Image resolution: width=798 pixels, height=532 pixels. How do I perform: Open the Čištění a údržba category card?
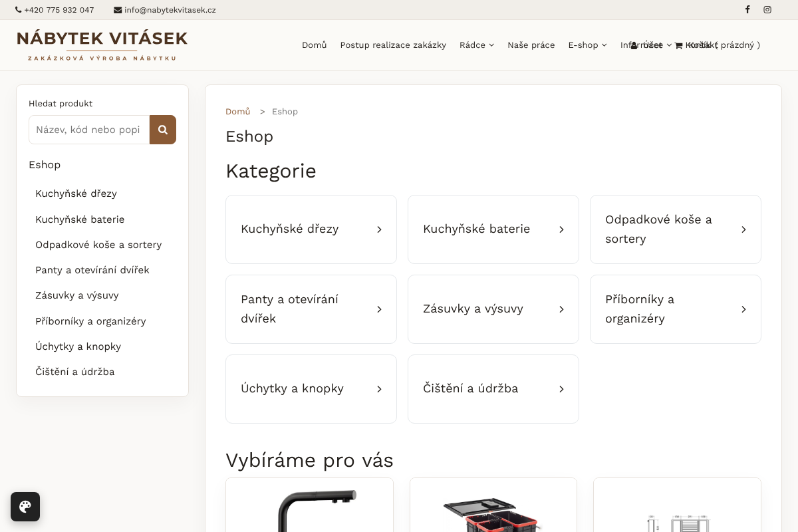tap(493, 389)
